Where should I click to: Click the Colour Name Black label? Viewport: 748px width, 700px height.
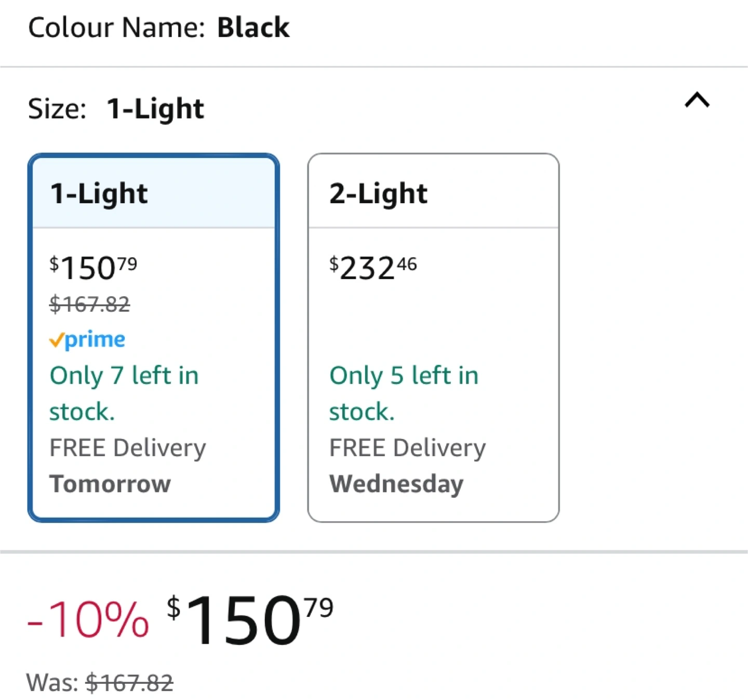click(x=159, y=28)
